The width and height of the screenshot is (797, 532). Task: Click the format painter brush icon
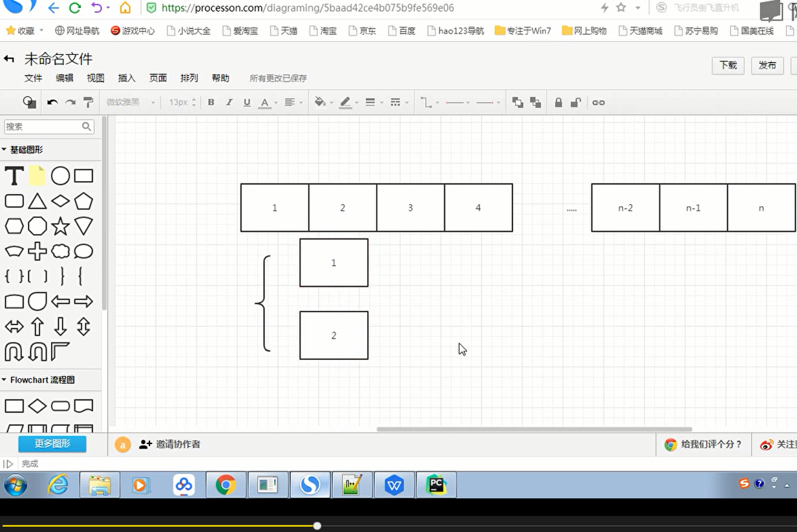pyautogui.click(x=89, y=103)
